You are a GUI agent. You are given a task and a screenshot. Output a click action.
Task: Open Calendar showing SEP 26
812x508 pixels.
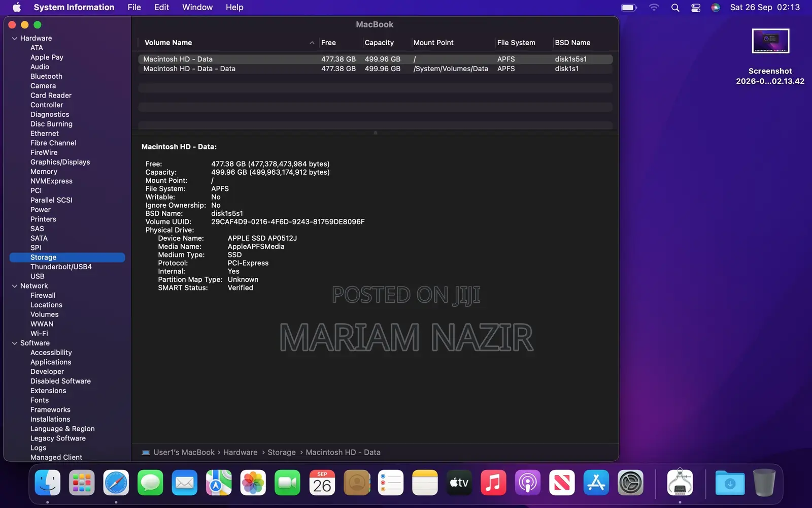click(322, 482)
